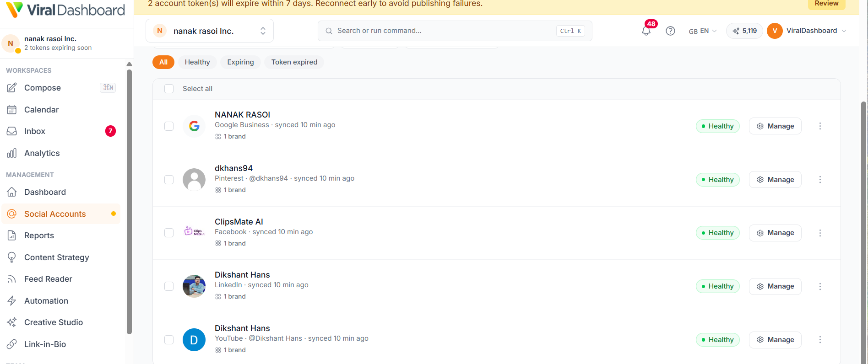Click the Analytics bar chart icon
868x364 pixels.
[x=12, y=153]
